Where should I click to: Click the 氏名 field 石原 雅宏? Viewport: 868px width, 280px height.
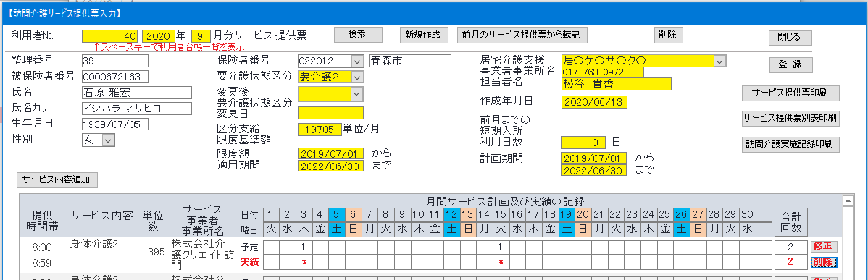(136, 92)
